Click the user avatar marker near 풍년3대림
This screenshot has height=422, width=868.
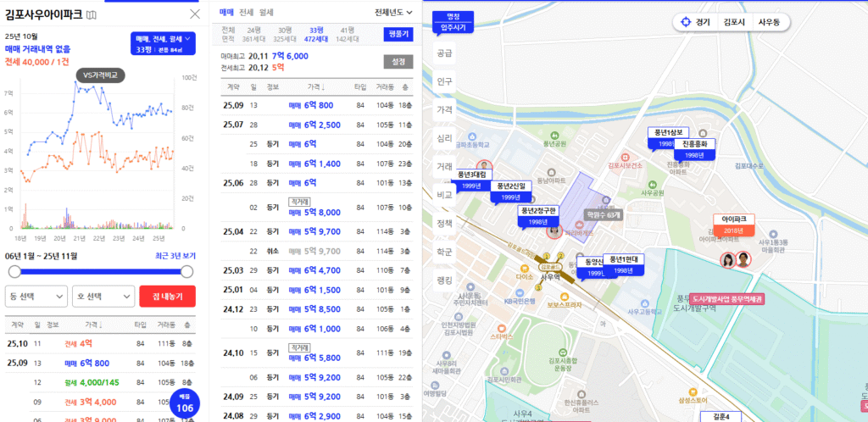click(484, 165)
